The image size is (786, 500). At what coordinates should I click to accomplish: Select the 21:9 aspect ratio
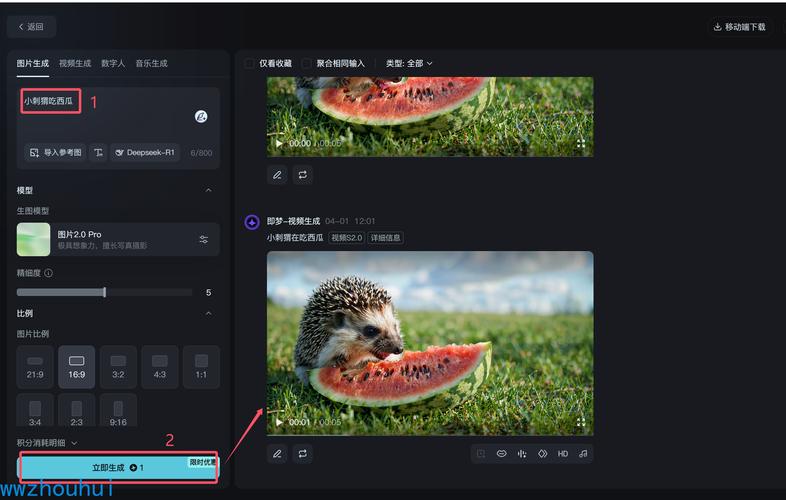click(x=35, y=367)
